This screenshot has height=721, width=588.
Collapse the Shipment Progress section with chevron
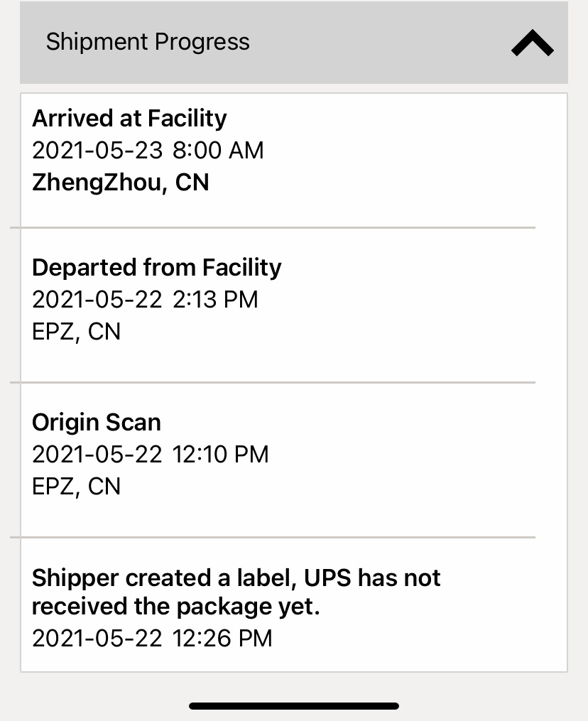pos(532,44)
